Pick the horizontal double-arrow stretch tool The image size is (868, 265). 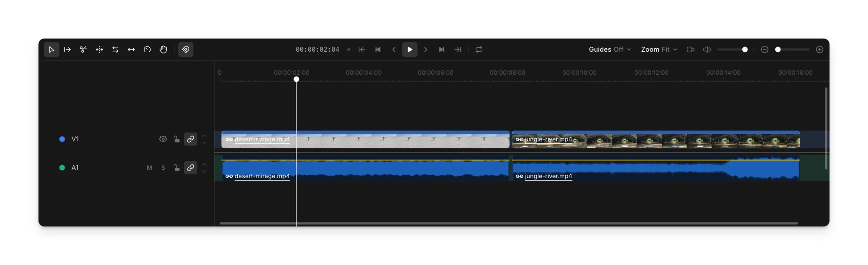pos(131,50)
